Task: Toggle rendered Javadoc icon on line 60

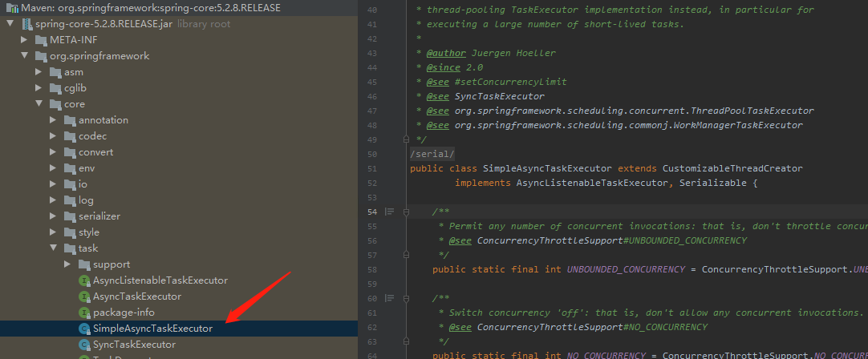Action: tap(390, 298)
